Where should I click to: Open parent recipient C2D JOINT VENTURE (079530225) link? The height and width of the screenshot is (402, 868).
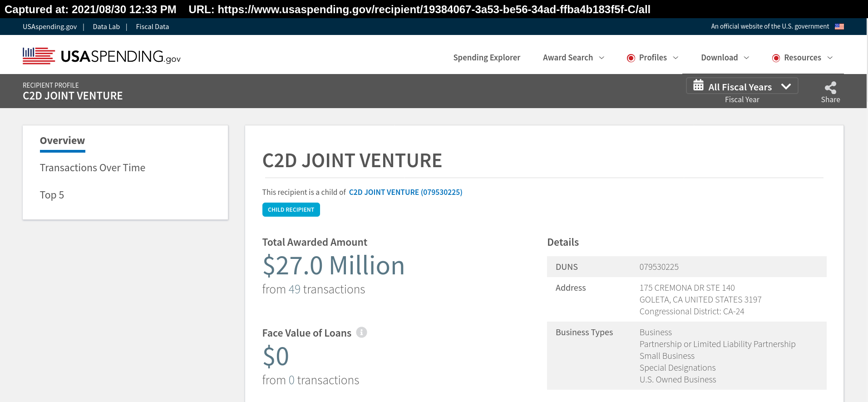[405, 192]
